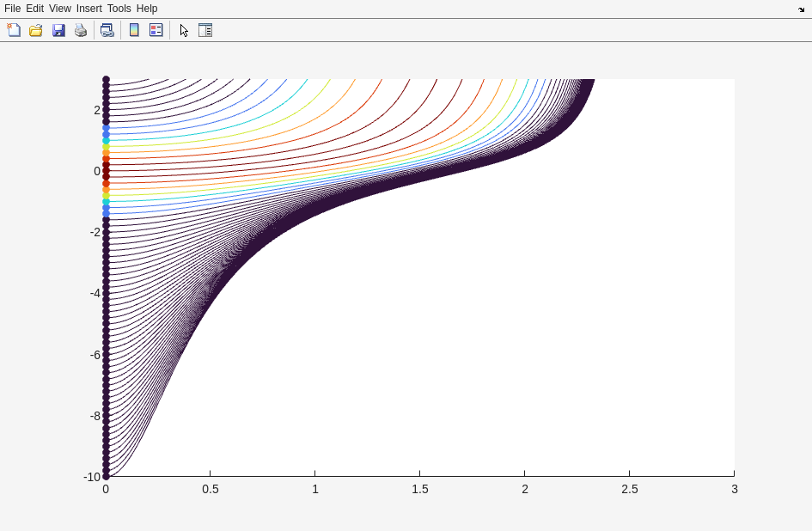Open the Tools menu

pyautogui.click(x=119, y=9)
